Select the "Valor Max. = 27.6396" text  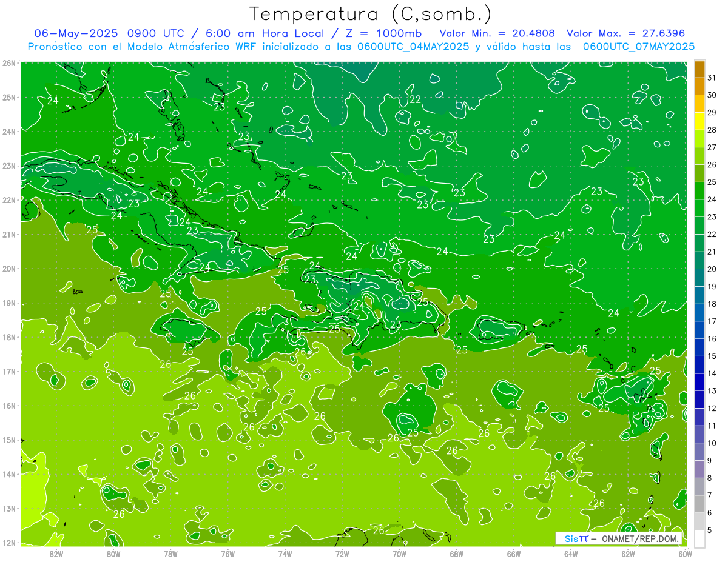tap(626, 33)
